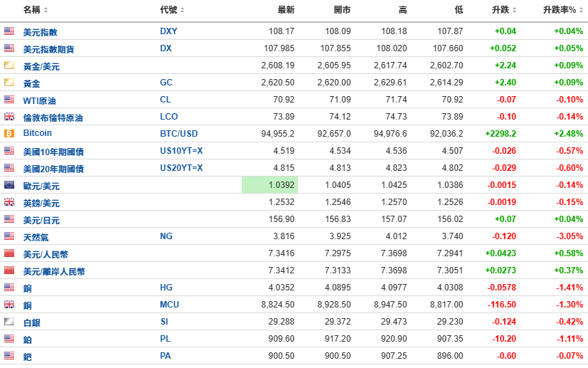Open the WTI原油 link
588x368 pixels.
[40, 100]
